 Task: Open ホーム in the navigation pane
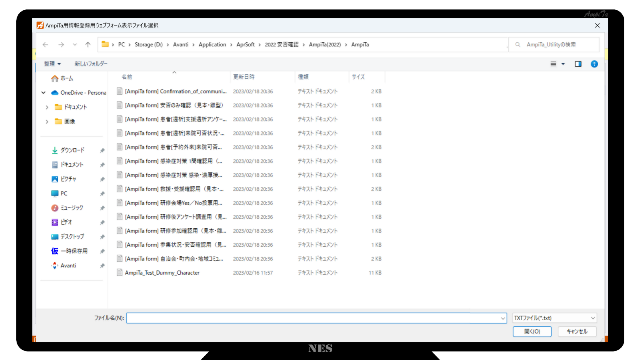[62, 78]
